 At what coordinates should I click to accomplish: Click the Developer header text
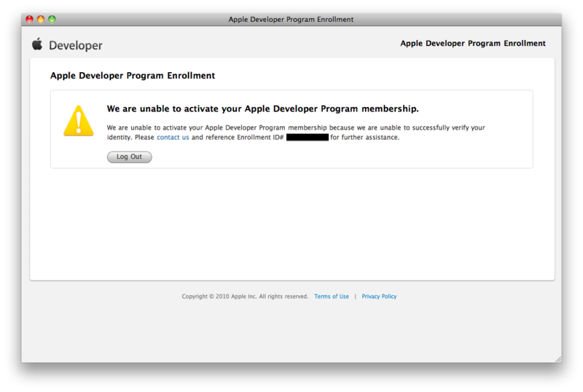pos(76,45)
